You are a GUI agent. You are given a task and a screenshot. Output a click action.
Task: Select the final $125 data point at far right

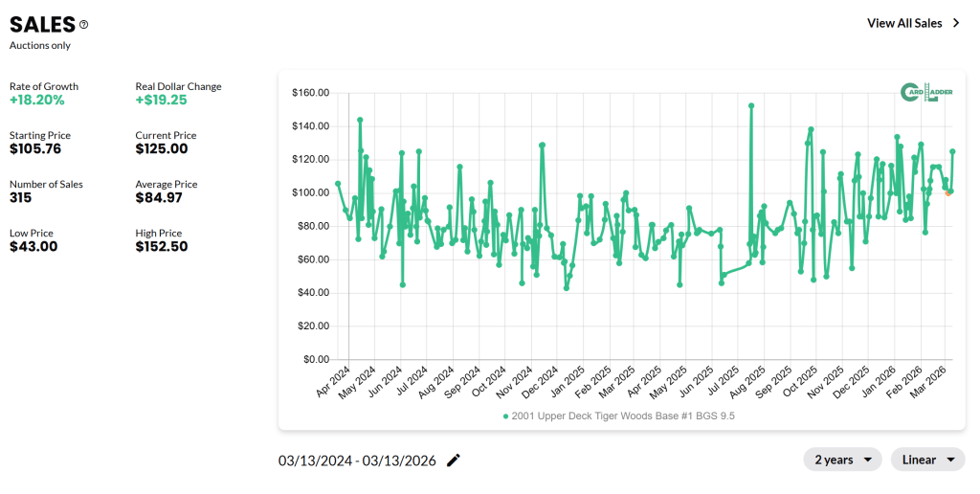click(952, 151)
